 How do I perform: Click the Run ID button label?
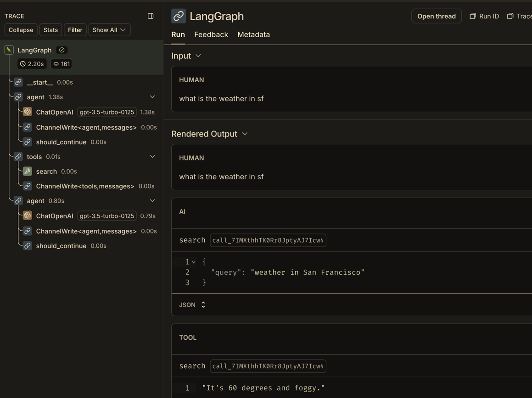tap(489, 16)
